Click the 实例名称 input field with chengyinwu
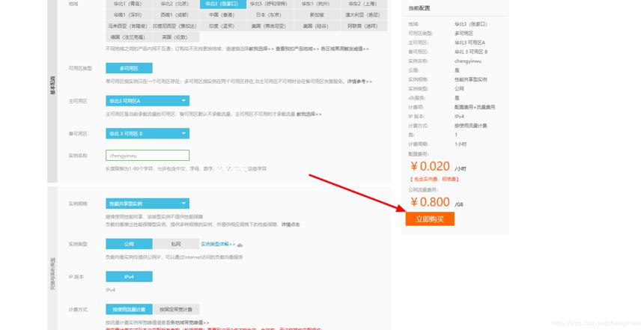644x330 pixels. point(148,156)
